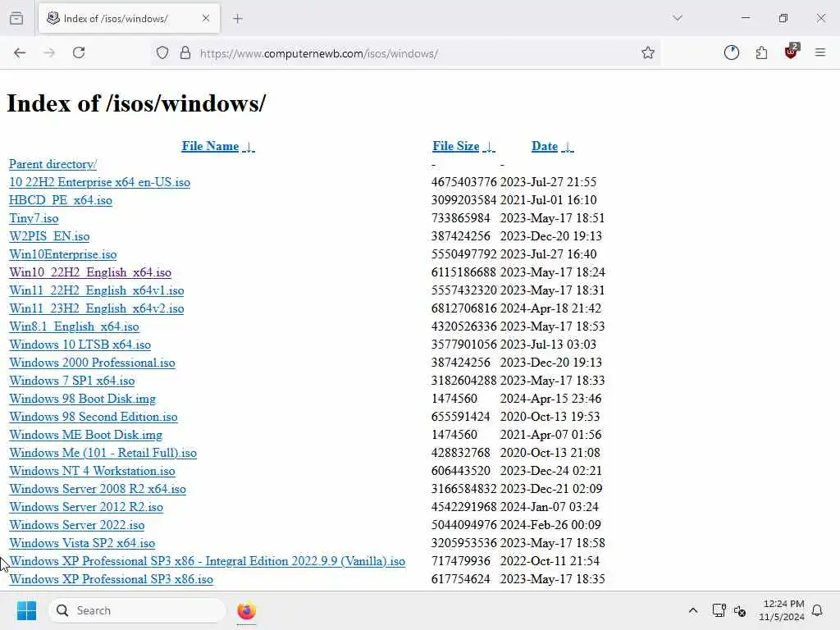Click the Firefox icon on the taskbar
The image size is (840, 630).
(246, 610)
